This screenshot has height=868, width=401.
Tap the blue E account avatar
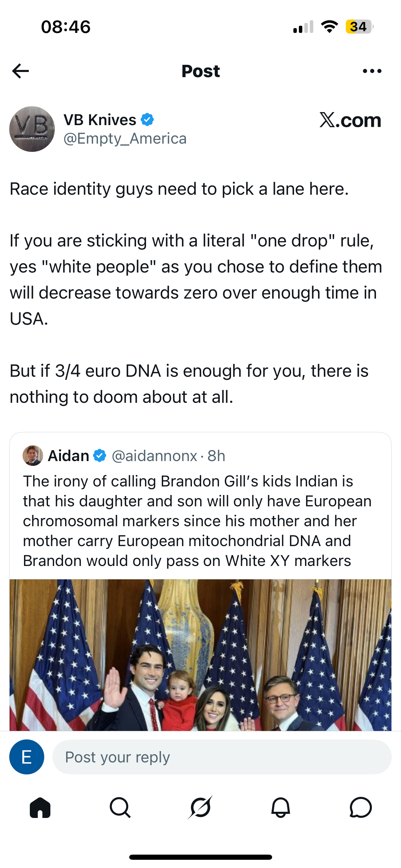[x=27, y=757]
